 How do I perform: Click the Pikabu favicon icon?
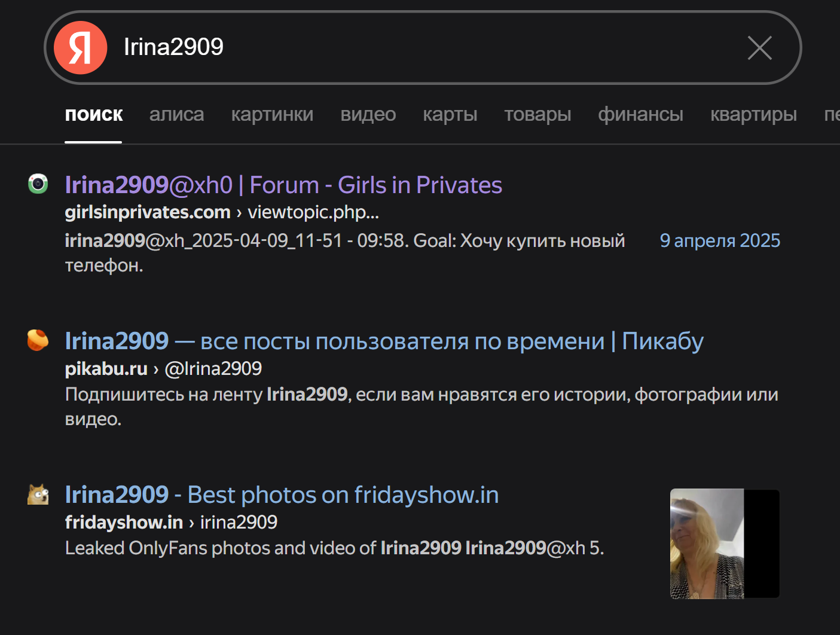click(x=38, y=340)
